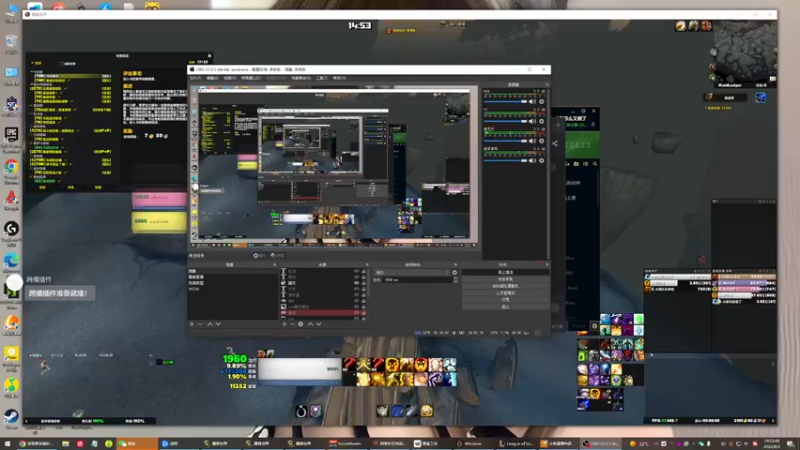Move selected source up in Sources panel
Screen dimensions: 800x450
[x=310, y=324]
